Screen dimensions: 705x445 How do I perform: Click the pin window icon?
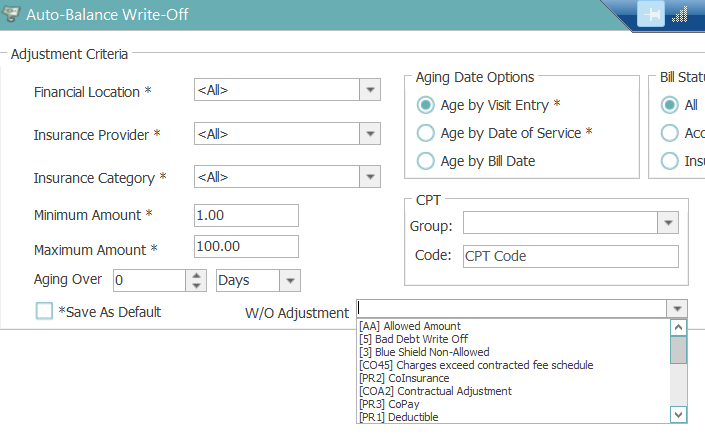tap(653, 15)
